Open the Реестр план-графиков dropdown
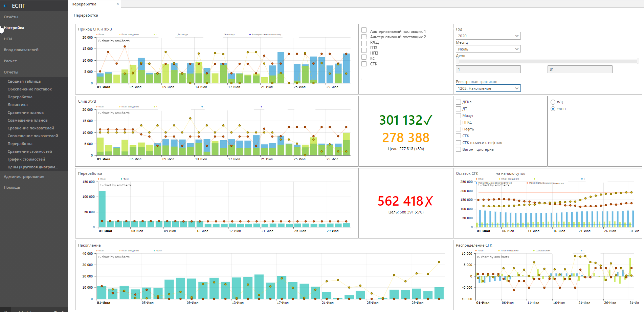The height and width of the screenshot is (312, 644). (x=488, y=88)
